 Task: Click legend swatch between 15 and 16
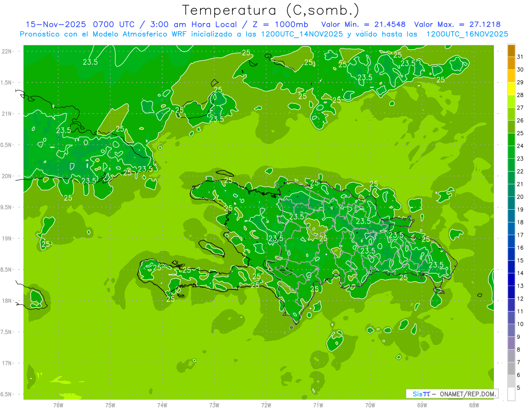pyautogui.click(x=511, y=254)
